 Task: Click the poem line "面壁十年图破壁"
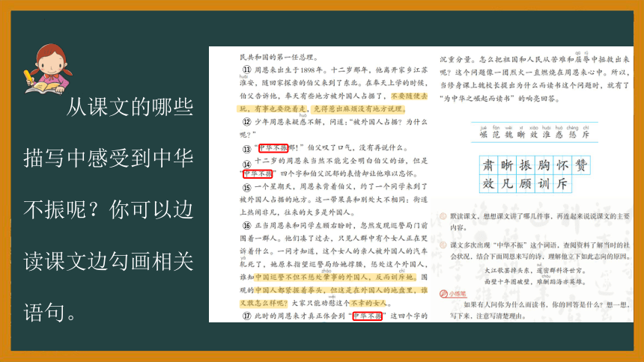508,282
